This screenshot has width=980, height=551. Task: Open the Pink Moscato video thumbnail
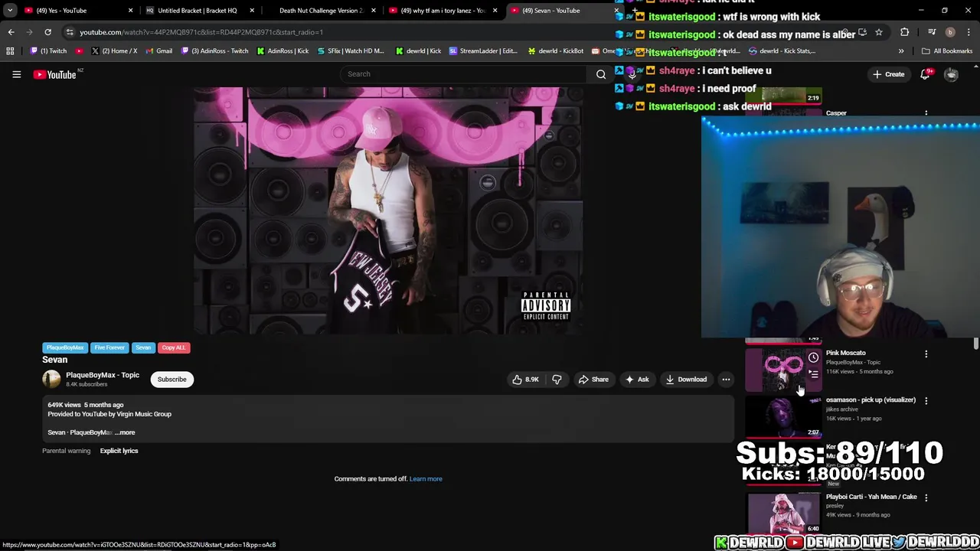coord(783,370)
